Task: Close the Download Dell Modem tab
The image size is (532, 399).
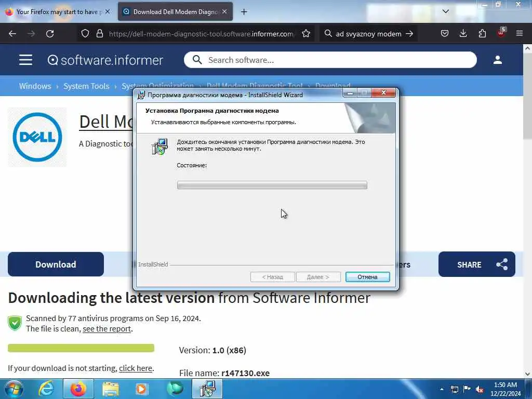Action: point(224,11)
